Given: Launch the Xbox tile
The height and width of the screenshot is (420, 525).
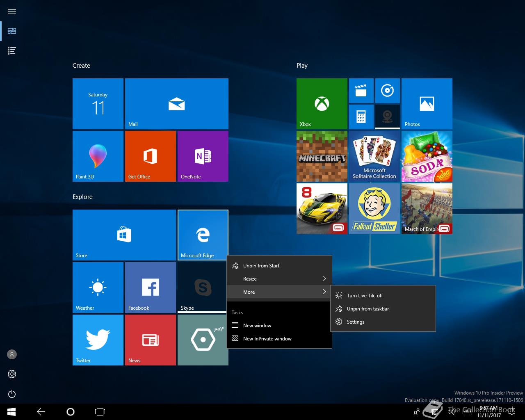Looking at the screenshot, I should (x=322, y=104).
